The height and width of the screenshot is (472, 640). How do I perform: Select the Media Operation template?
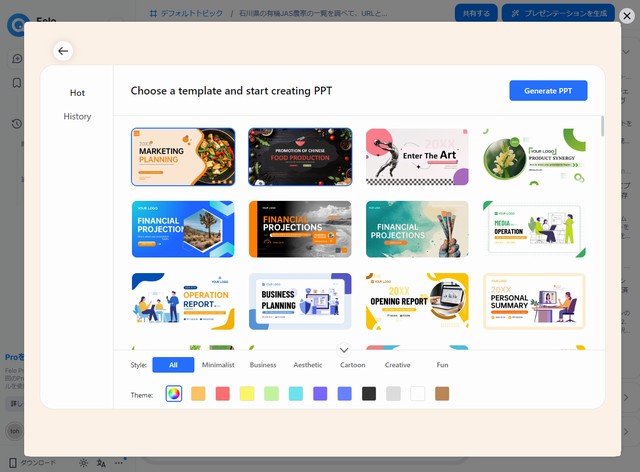534,229
